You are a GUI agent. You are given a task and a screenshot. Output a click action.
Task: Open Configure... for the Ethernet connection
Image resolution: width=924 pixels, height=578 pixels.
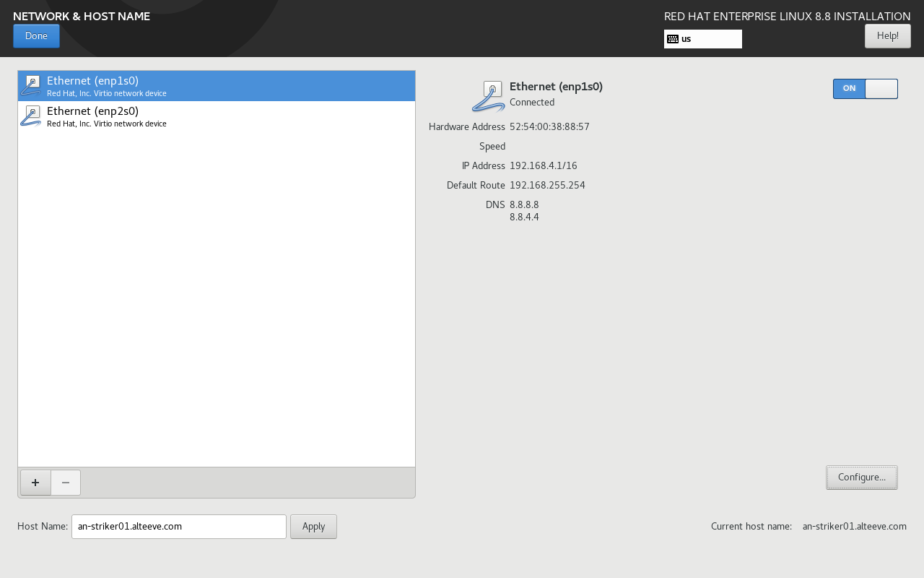(x=861, y=478)
